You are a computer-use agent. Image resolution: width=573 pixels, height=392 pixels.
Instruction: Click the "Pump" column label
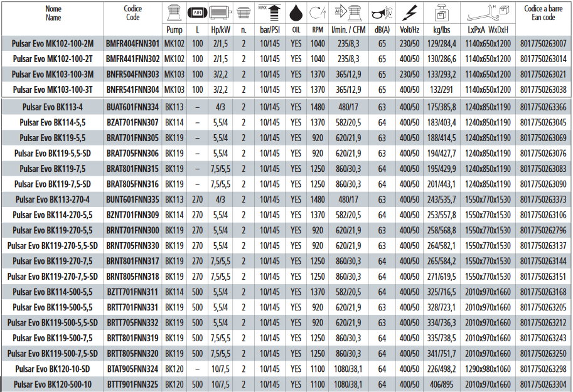click(174, 30)
